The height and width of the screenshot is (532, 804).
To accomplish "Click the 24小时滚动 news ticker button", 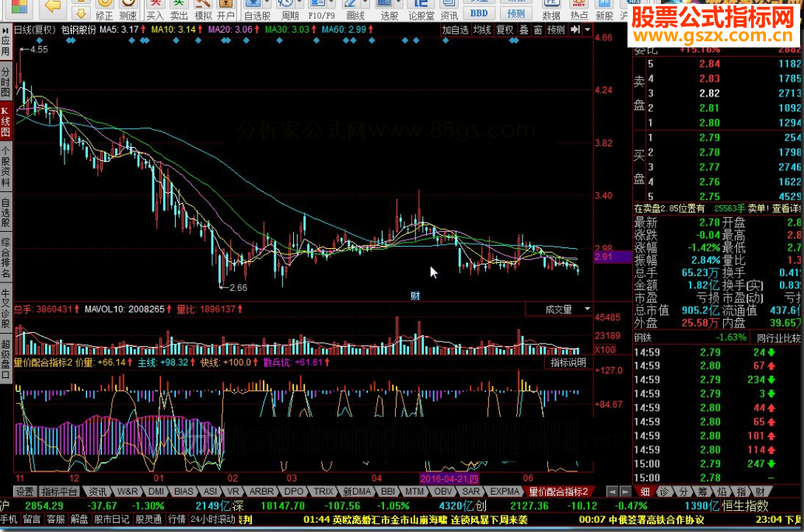I will point(213,520).
